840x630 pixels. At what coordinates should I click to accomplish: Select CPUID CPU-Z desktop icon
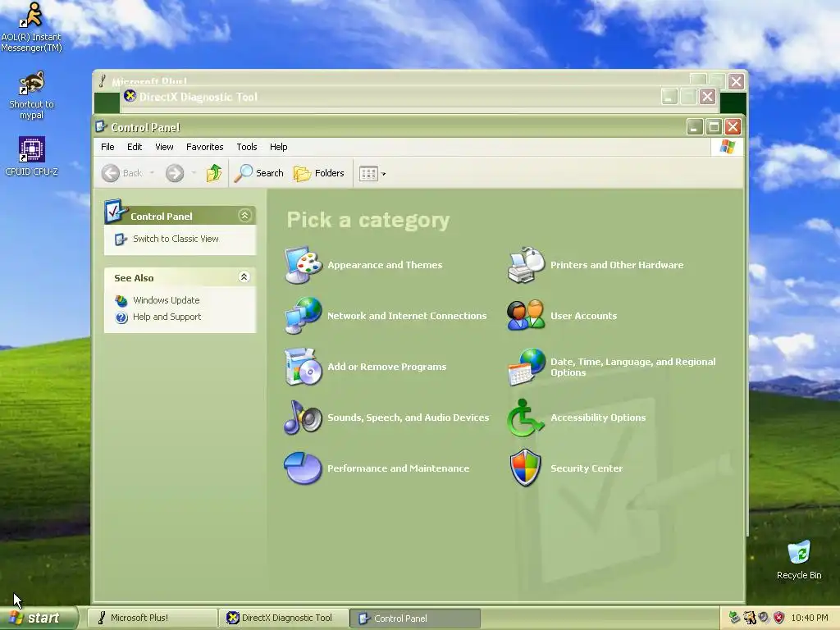click(32, 157)
